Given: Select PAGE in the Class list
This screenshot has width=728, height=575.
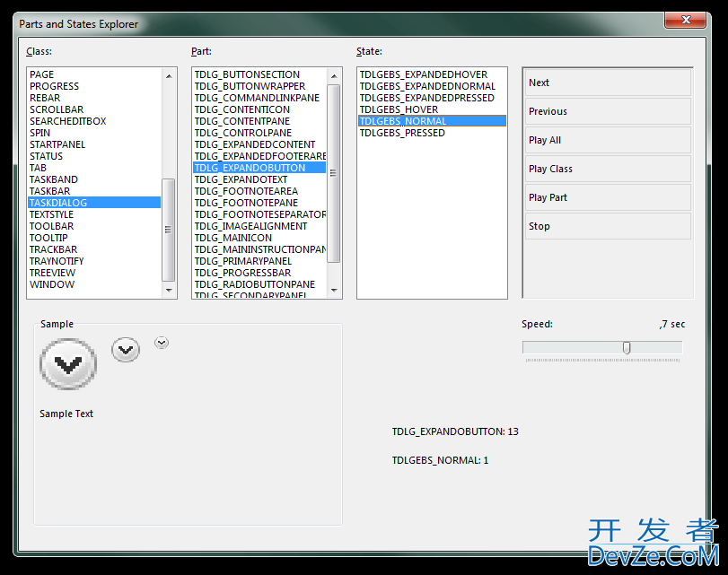Looking at the screenshot, I should [95, 74].
